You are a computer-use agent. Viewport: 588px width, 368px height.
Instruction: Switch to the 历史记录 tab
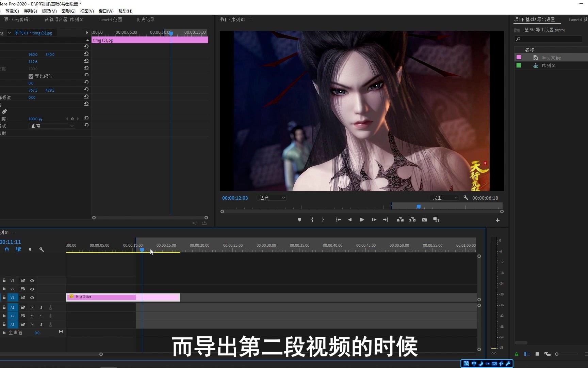point(145,20)
